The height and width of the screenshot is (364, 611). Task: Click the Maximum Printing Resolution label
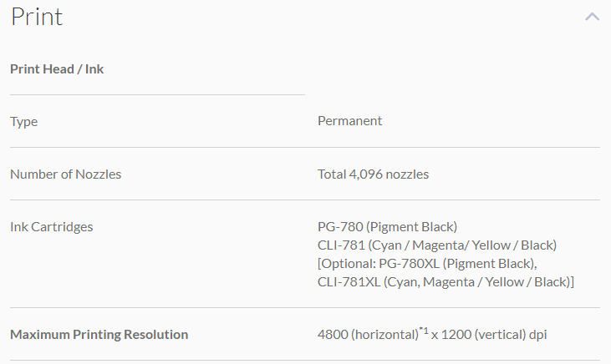[99, 335]
